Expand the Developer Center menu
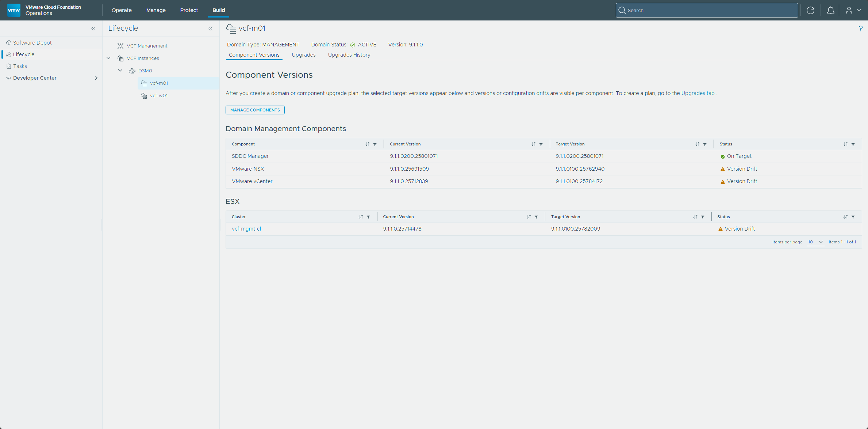 click(96, 78)
